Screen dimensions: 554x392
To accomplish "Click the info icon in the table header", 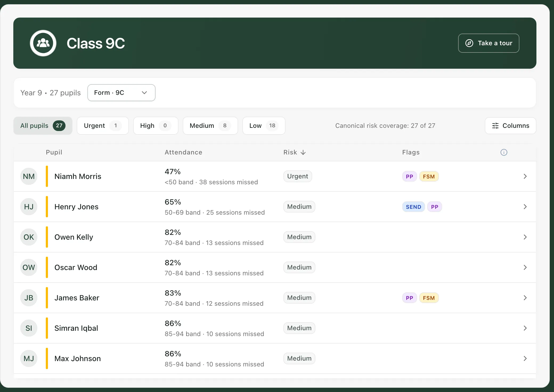I will pos(504,152).
